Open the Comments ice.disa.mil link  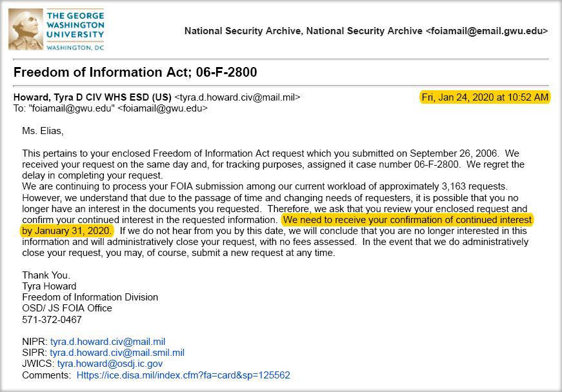tap(183, 375)
